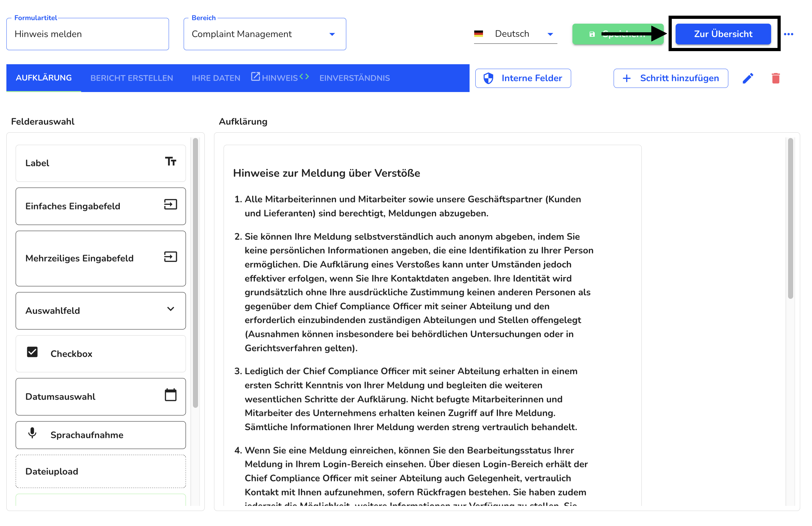Select the Dateiupload field element
This screenshot has width=812, height=526.
pos(101,471)
